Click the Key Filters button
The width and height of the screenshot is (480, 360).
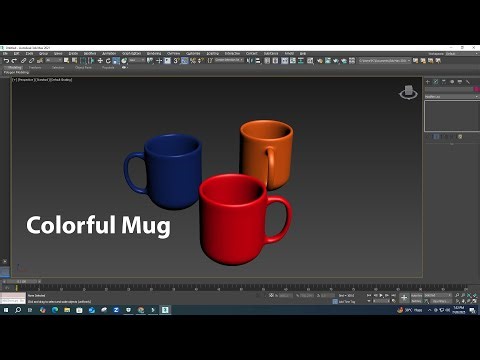(440, 301)
